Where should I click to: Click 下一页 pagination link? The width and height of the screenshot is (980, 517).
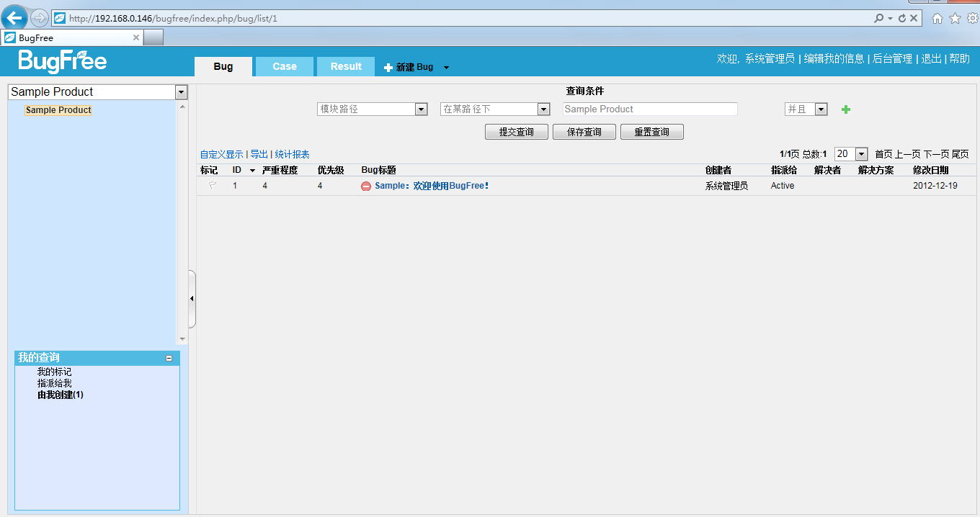point(937,154)
